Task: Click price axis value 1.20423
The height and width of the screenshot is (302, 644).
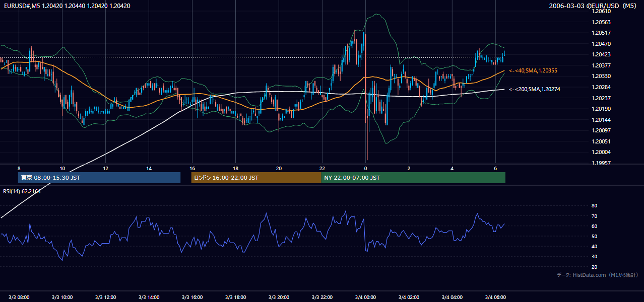Action: 602,54
